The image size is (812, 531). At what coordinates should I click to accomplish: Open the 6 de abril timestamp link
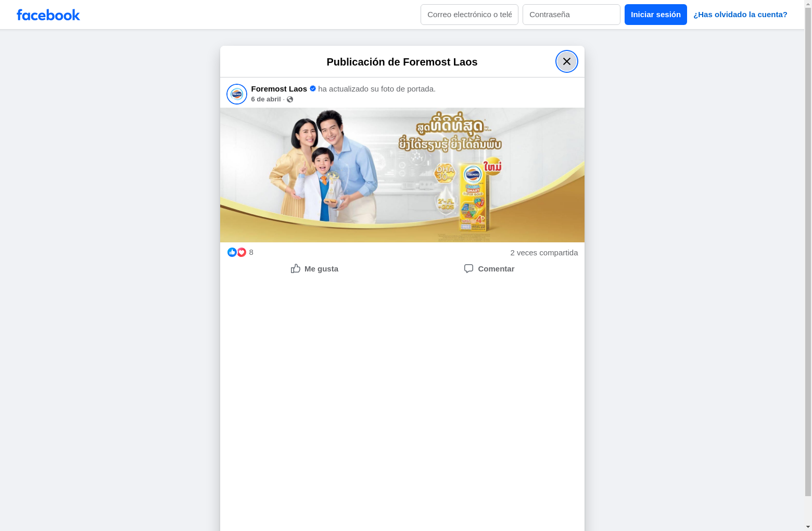click(x=266, y=99)
